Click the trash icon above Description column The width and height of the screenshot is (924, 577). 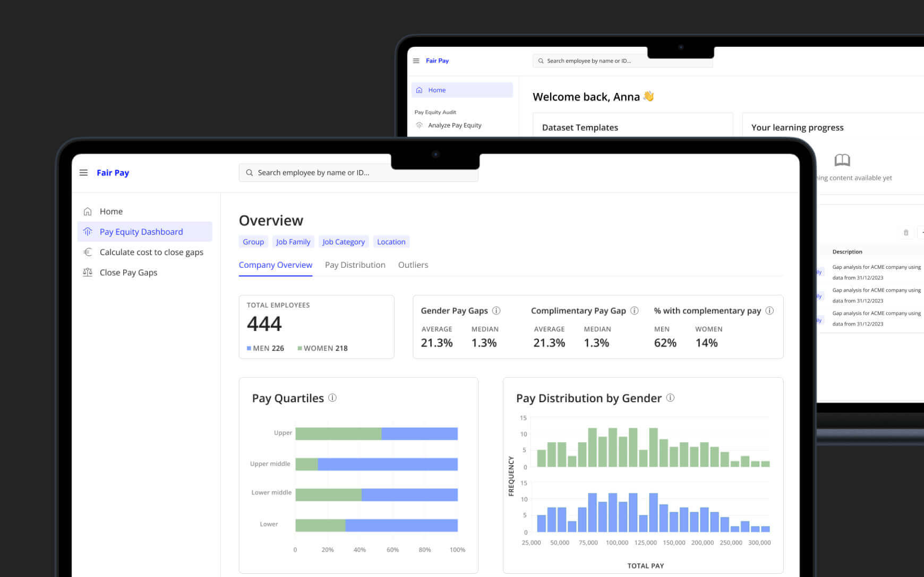[x=906, y=233]
